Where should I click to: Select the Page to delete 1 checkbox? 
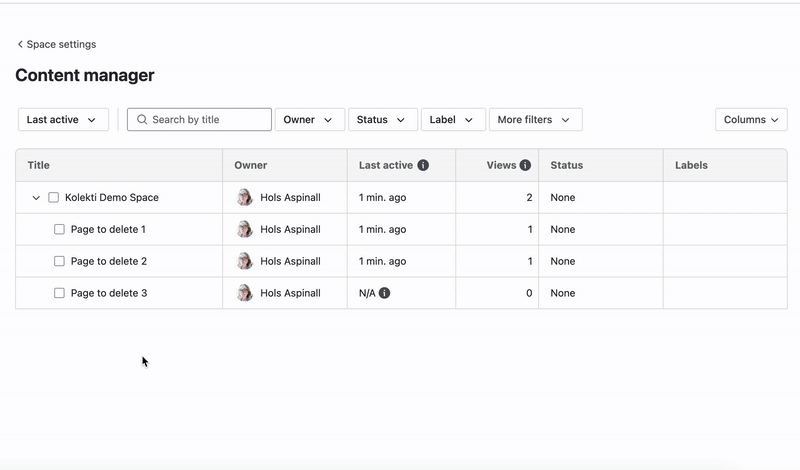click(59, 229)
